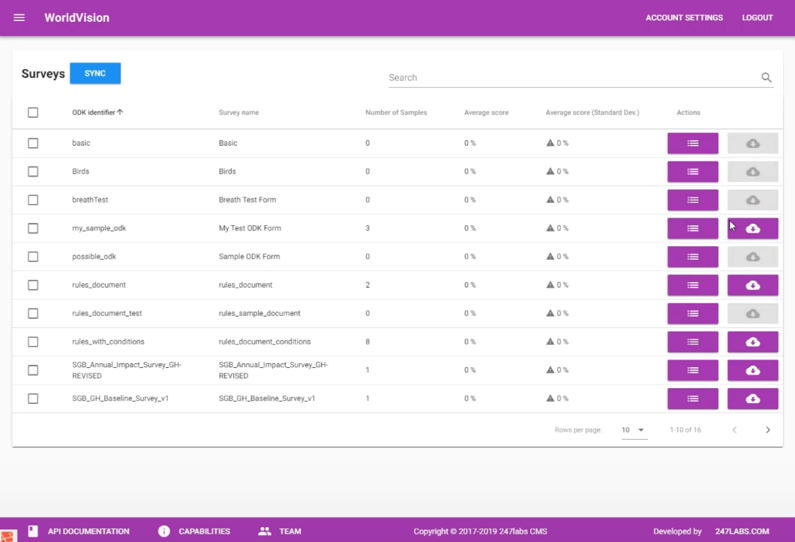Download rules_with_conditions survey data
This screenshot has width=795, height=542.
(x=752, y=342)
